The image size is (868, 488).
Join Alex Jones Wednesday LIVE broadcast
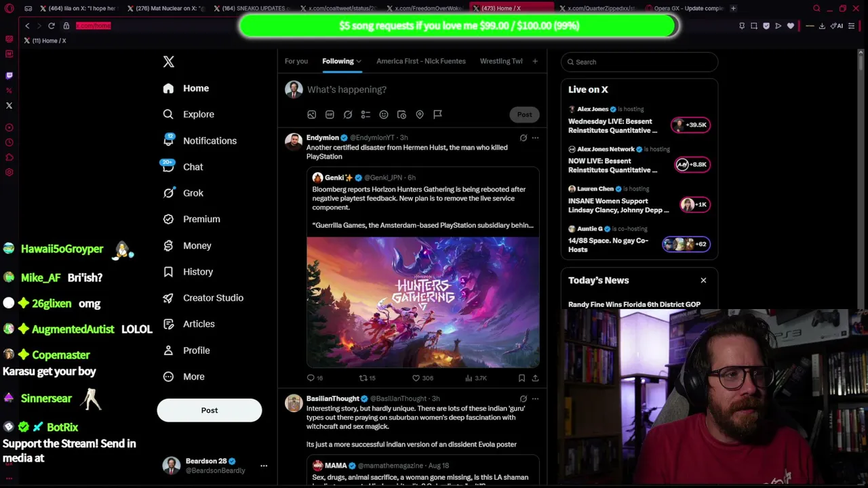639,121
